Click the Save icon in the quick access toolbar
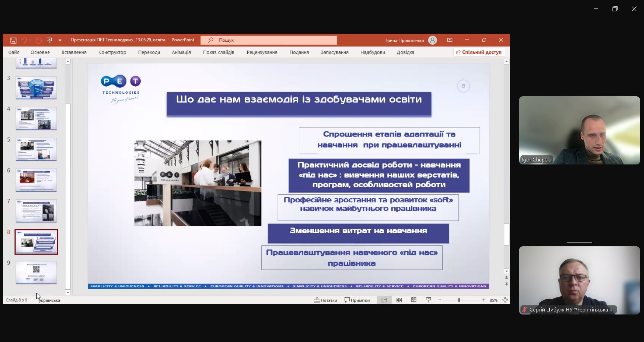Screen dimensions: 644x342 coord(13,40)
